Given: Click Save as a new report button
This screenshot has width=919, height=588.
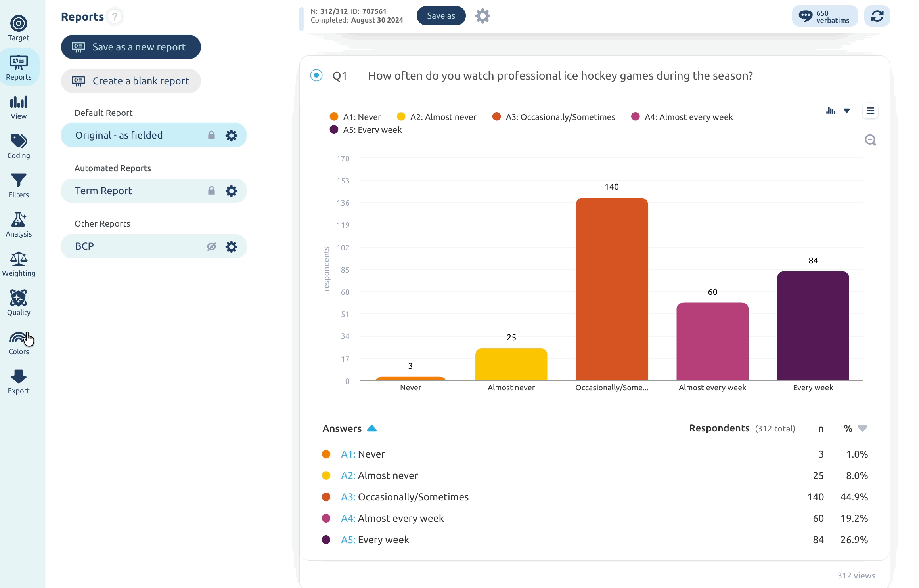Looking at the screenshot, I should (x=131, y=47).
